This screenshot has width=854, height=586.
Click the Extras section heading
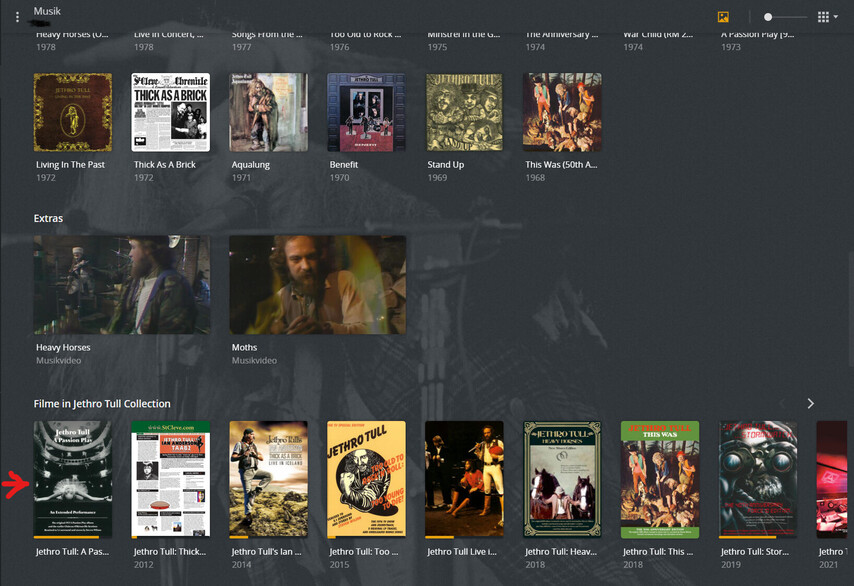click(x=48, y=218)
